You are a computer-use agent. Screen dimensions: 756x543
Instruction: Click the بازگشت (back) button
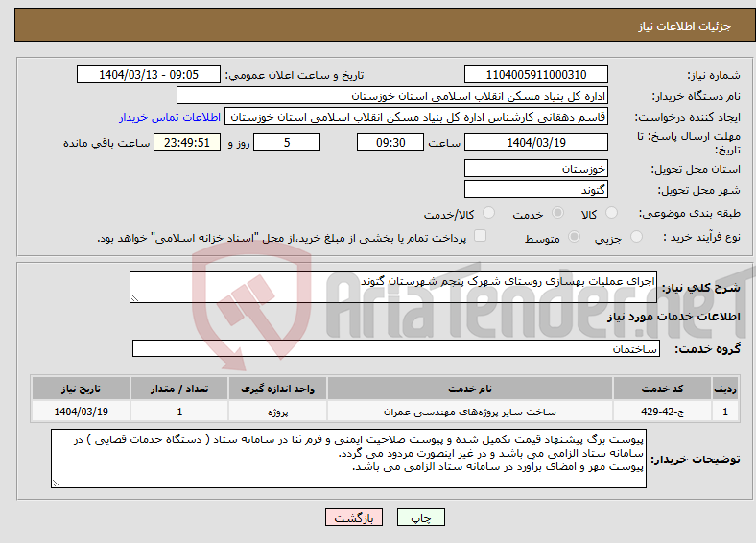(x=354, y=517)
